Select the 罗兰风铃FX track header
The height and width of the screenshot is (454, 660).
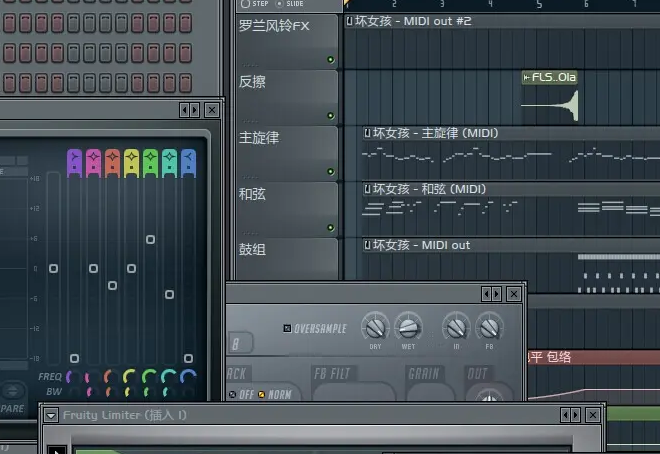point(287,41)
